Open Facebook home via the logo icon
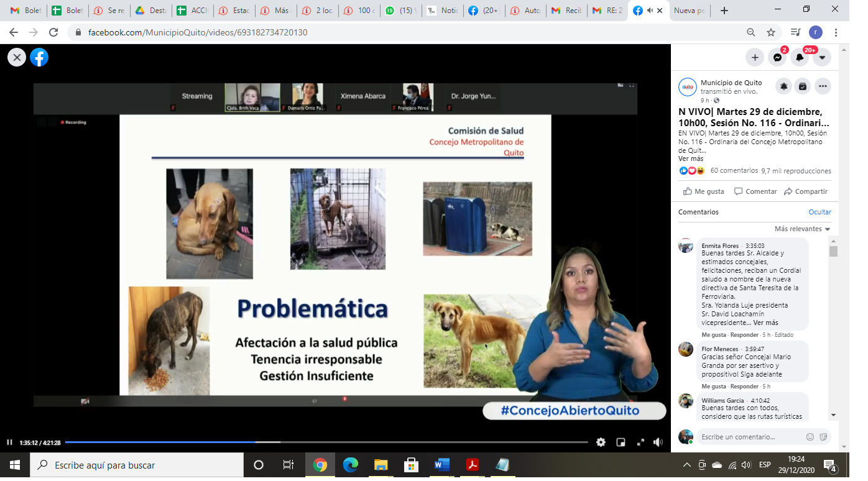868x481 pixels. pos(39,58)
